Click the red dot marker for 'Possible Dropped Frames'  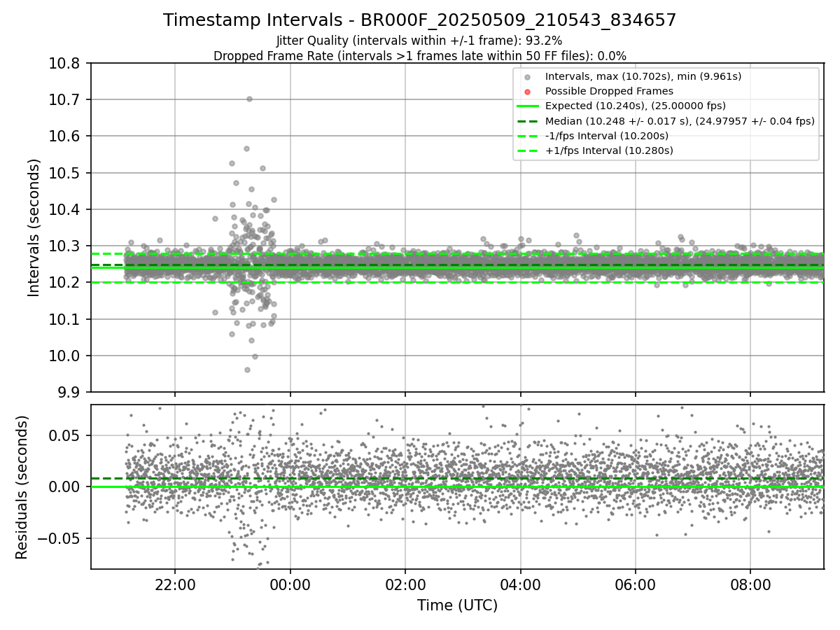coord(527,92)
